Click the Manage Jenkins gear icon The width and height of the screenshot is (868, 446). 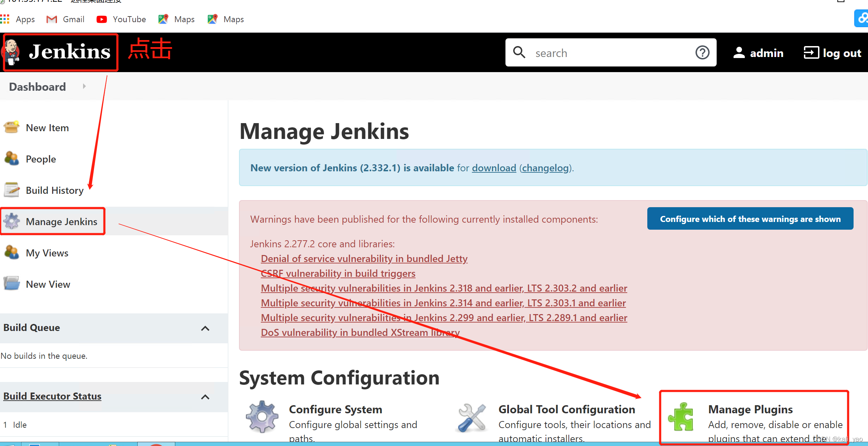(12, 221)
